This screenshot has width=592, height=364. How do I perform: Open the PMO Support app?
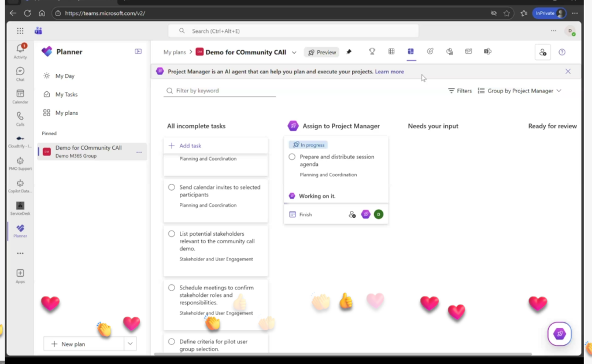point(20,164)
